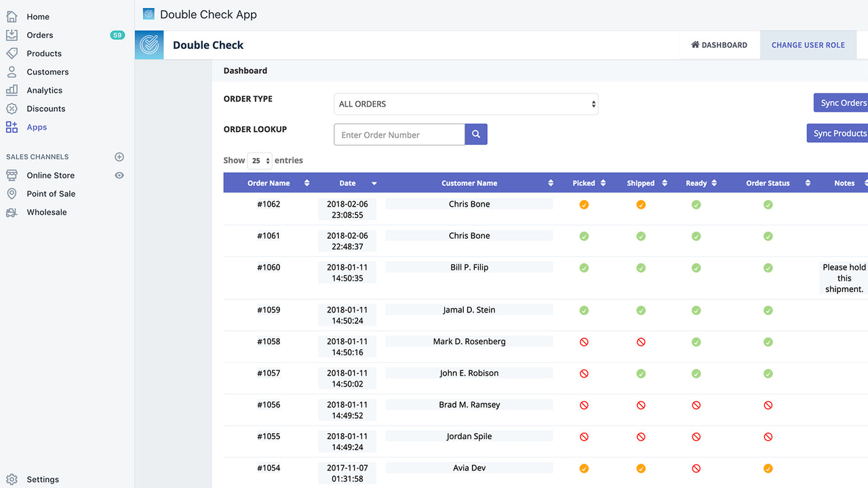Screen dimensions: 868x488
Task: Change the Show 25 entries selector
Action: [259, 160]
